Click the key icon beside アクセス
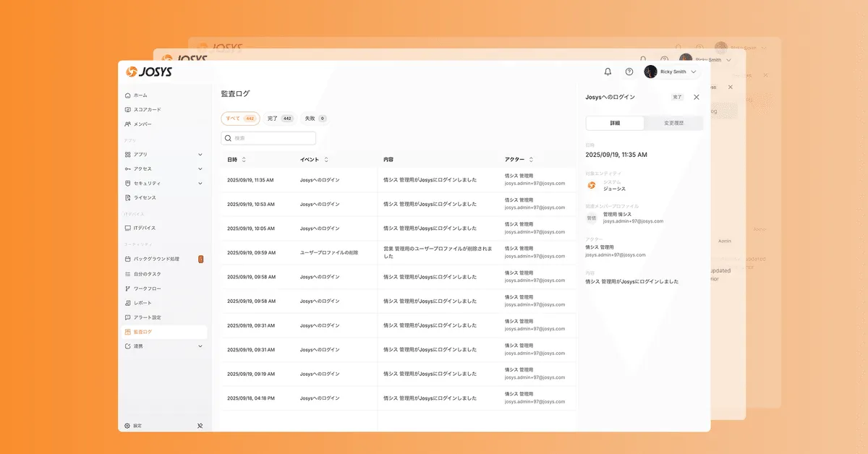The width and height of the screenshot is (868, 454). pos(127,169)
